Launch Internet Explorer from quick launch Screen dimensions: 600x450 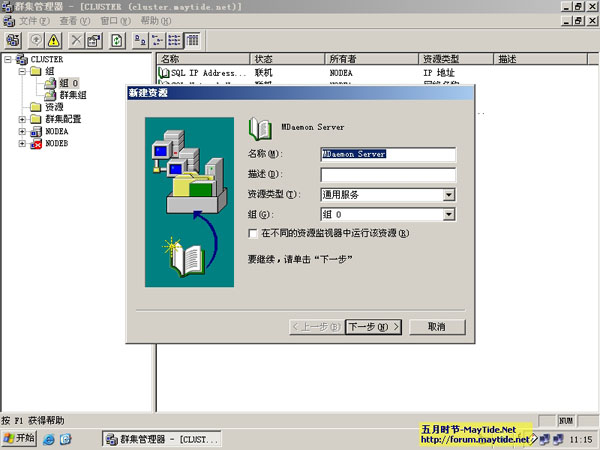click(x=49, y=439)
